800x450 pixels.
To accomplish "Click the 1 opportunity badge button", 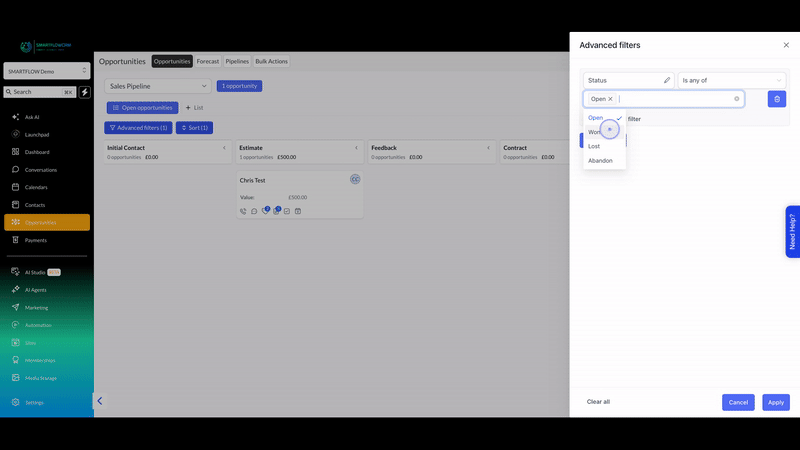I will click(x=239, y=86).
